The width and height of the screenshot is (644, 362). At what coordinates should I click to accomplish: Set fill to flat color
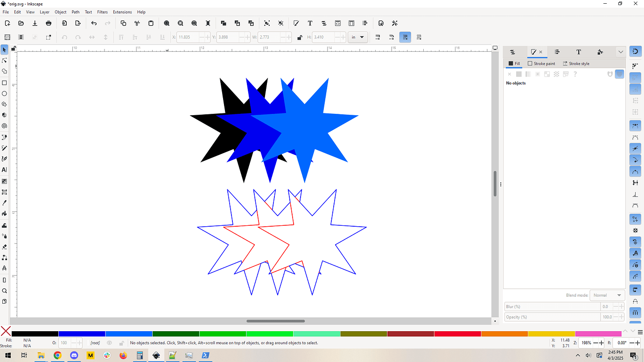coord(519,74)
